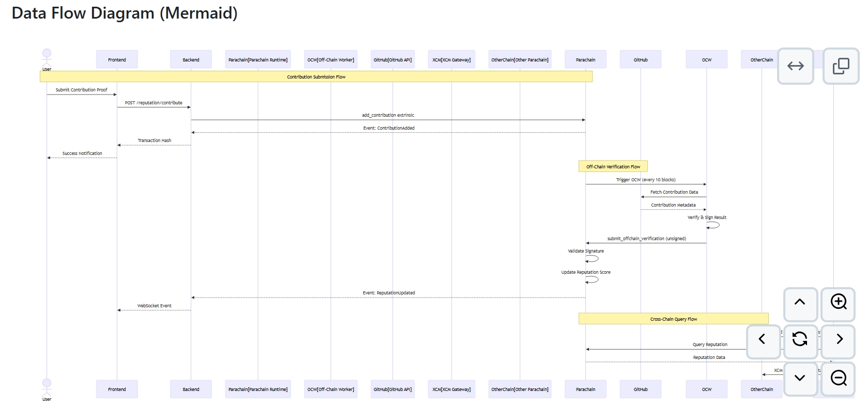Click the Data Flow Diagram (Mermaid) heading
The width and height of the screenshot is (868, 407).
(125, 13)
